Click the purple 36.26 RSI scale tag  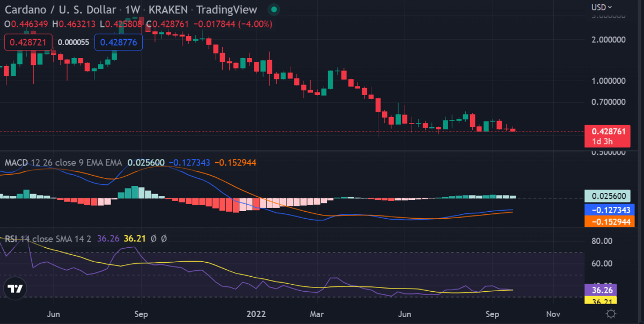point(602,290)
